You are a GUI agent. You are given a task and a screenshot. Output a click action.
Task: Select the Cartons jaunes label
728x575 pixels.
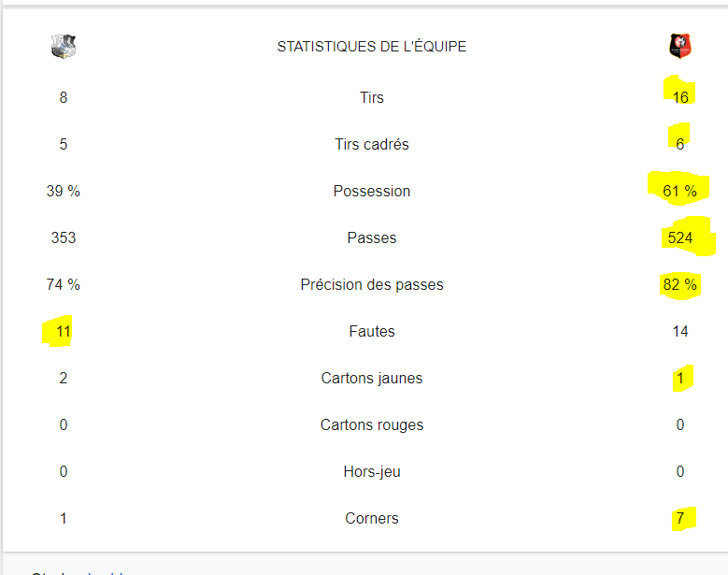click(x=371, y=378)
